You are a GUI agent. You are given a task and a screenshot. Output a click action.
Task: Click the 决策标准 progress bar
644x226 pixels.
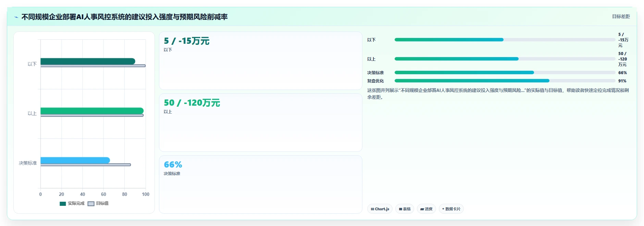click(505, 72)
